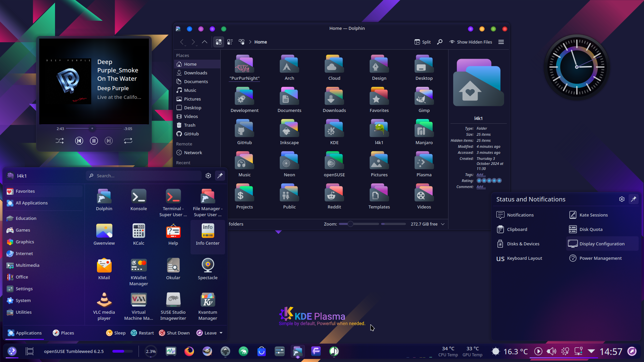Select Utilities category in launcher

[x=44, y=312]
